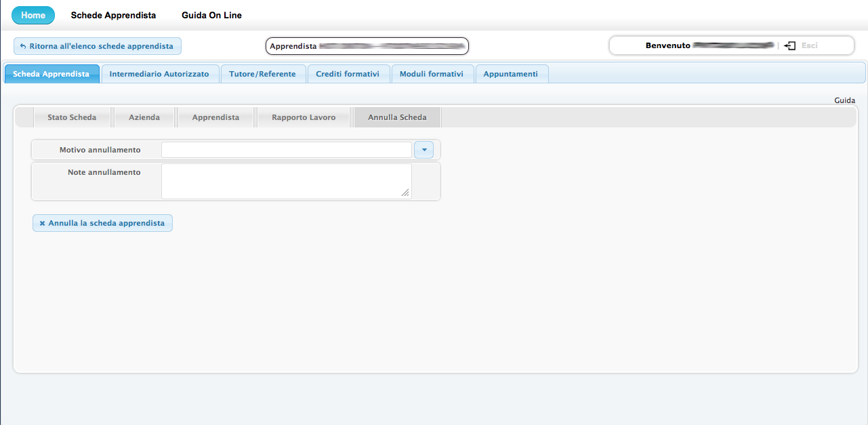Select the Tutore/Referente tab
Screen dimensions: 868x425
(262, 74)
